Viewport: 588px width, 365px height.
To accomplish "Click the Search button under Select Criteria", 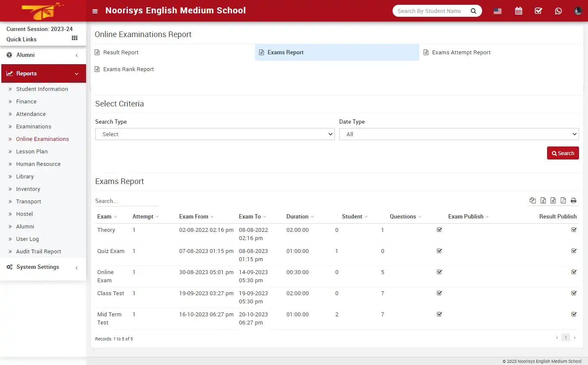I will click(x=563, y=153).
